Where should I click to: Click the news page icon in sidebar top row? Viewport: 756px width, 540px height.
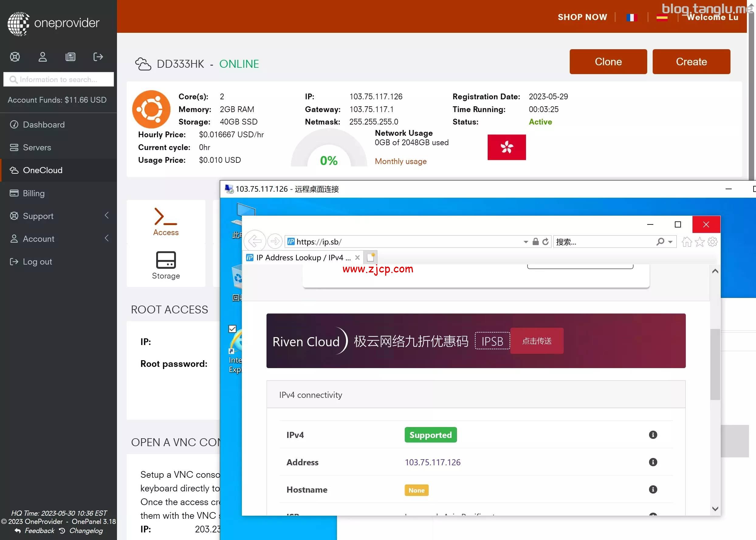70,57
